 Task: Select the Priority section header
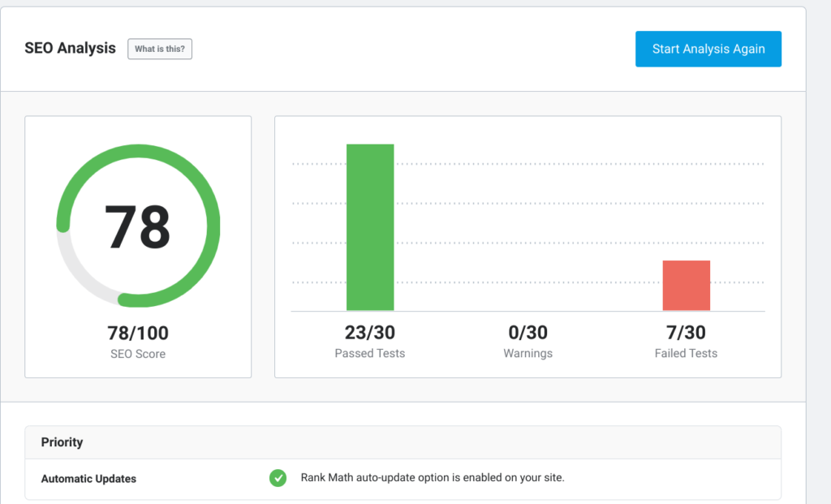(403, 442)
